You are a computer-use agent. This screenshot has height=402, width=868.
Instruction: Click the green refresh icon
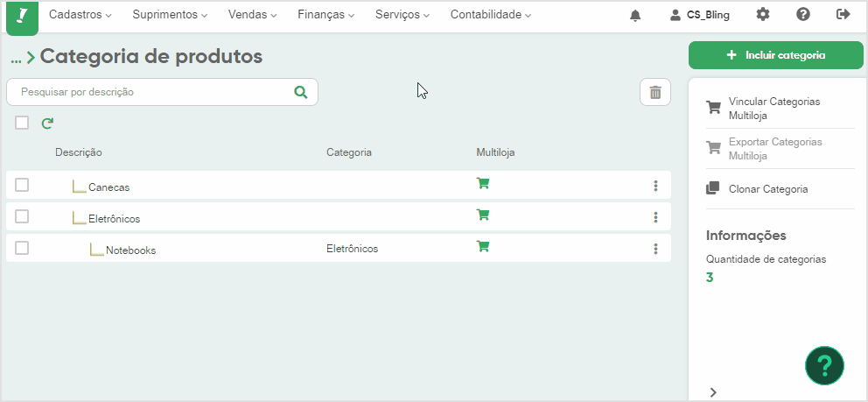[47, 123]
